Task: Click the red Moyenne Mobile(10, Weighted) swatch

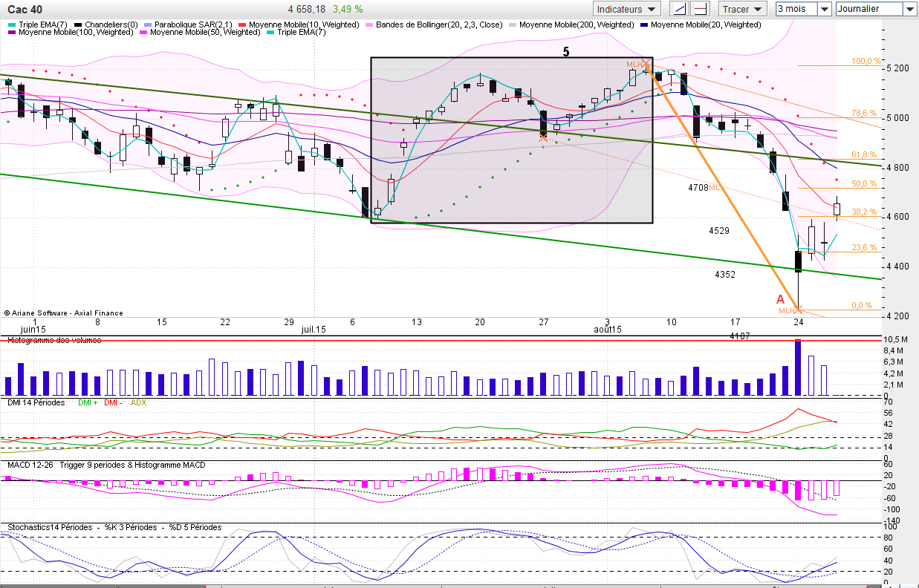Action: pos(244,24)
